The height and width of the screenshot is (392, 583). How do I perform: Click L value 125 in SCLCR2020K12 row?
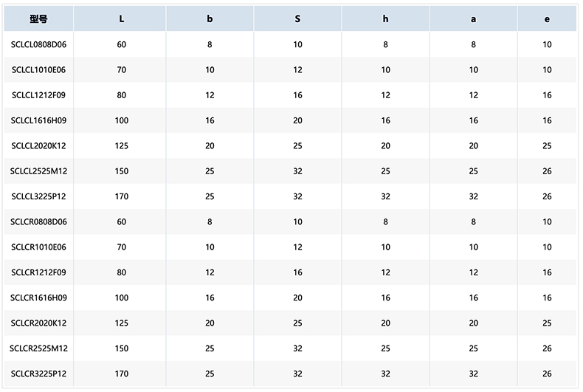click(122, 323)
